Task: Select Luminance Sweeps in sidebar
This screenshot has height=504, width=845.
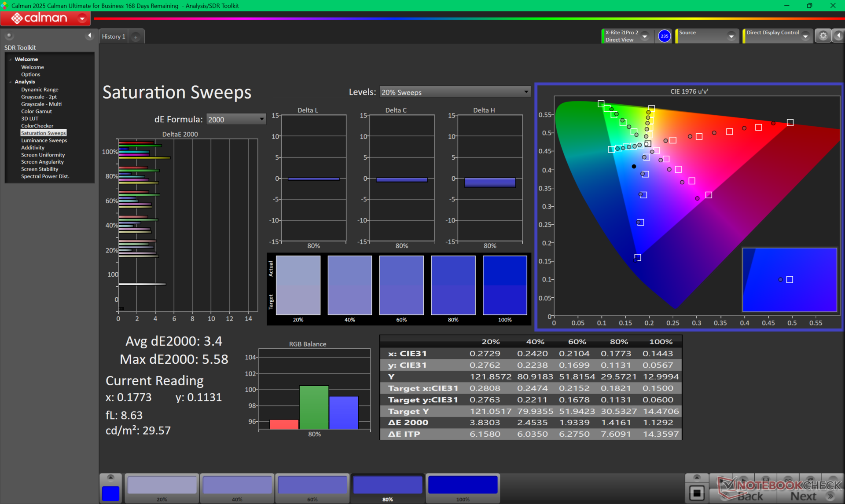Action: point(44,140)
